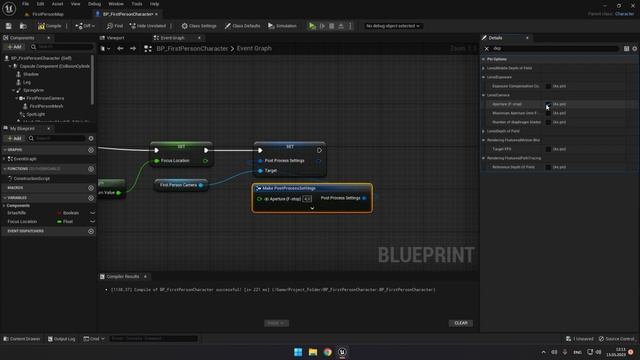Viewport: 640px width, 360px height.
Task: Navigate back in the graph history
Action: 120,49
